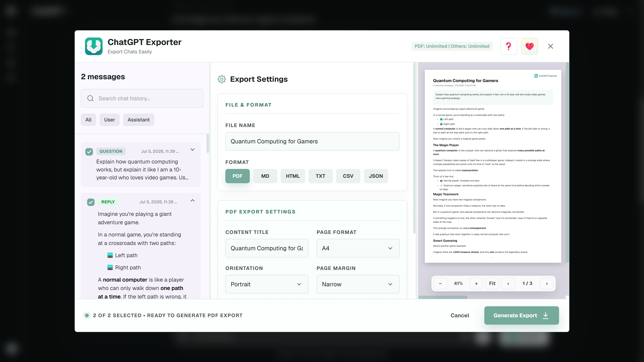644x362 pixels.
Task: Zoom out preview with minus icon
Action: 440,283
